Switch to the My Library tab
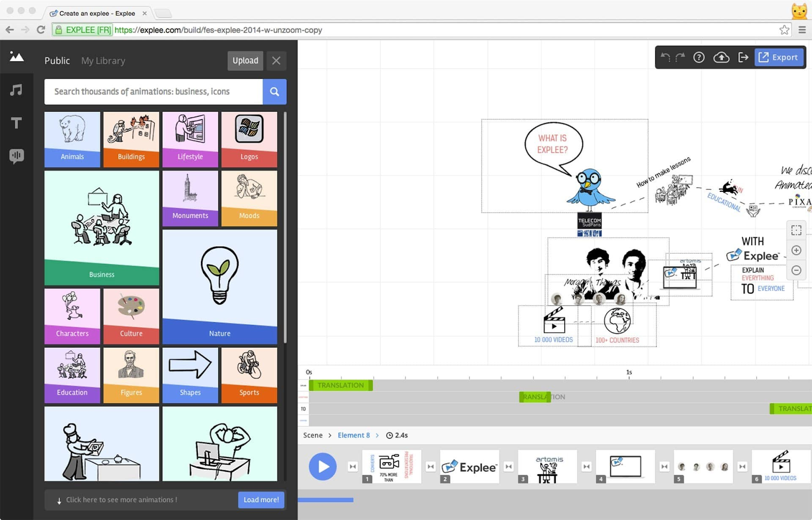Image resolution: width=812 pixels, height=520 pixels. click(x=103, y=61)
